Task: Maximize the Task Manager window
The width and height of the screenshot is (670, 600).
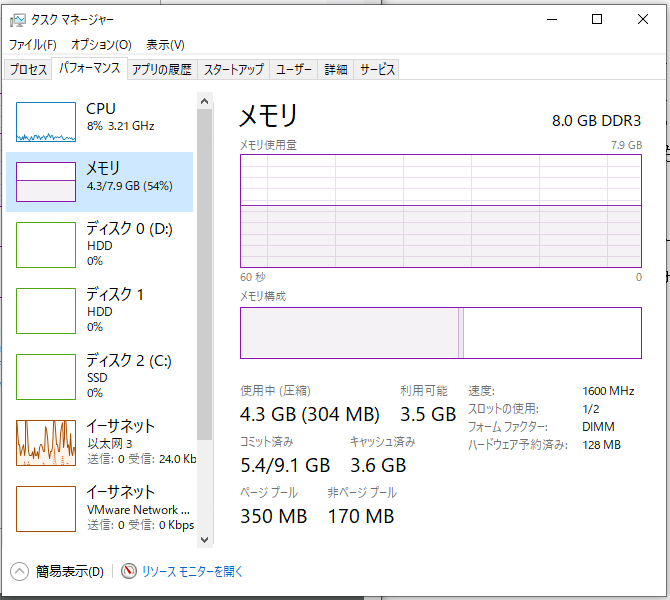Action: 597,19
